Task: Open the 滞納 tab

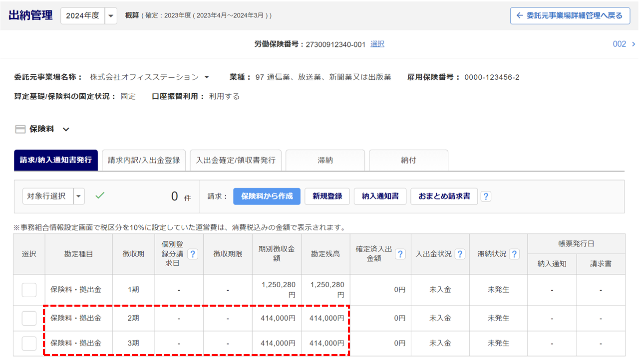Action: (325, 160)
